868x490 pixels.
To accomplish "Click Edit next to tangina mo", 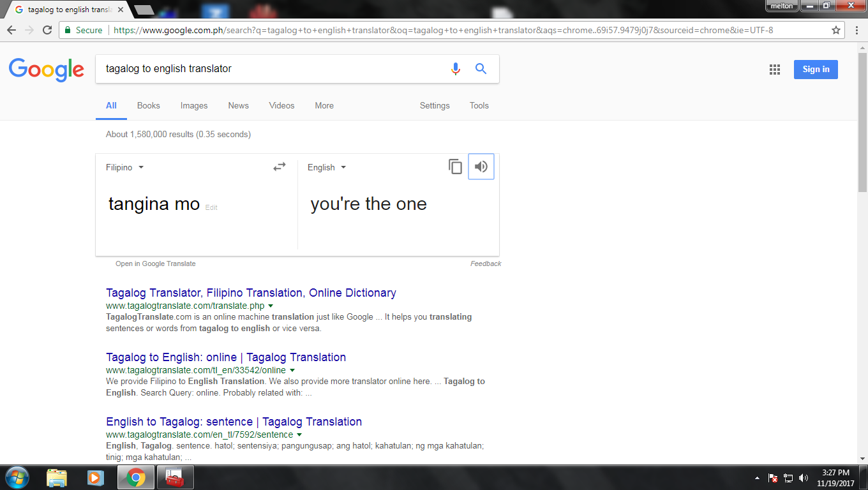I will (x=211, y=207).
